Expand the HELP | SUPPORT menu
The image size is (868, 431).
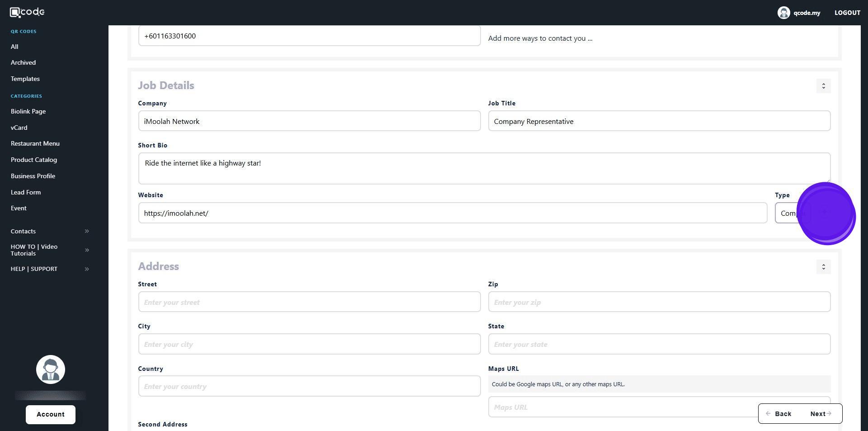(x=87, y=269)
